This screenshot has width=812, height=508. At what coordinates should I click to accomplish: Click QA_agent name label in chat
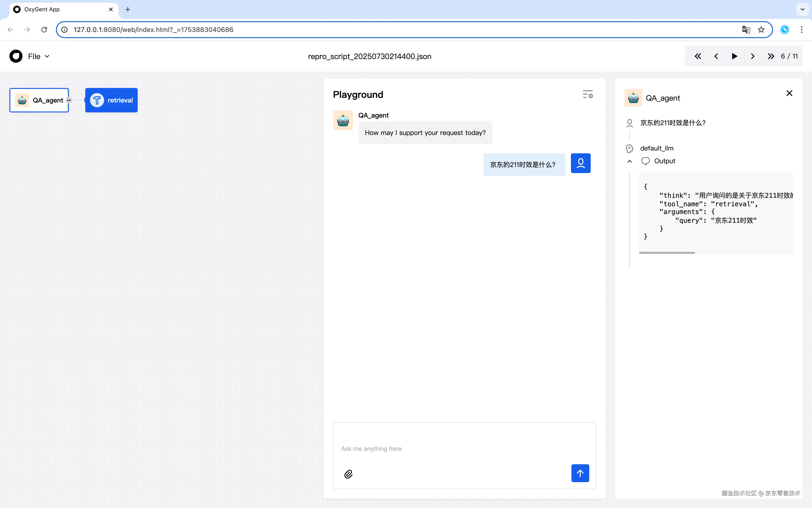pos(373,115)
